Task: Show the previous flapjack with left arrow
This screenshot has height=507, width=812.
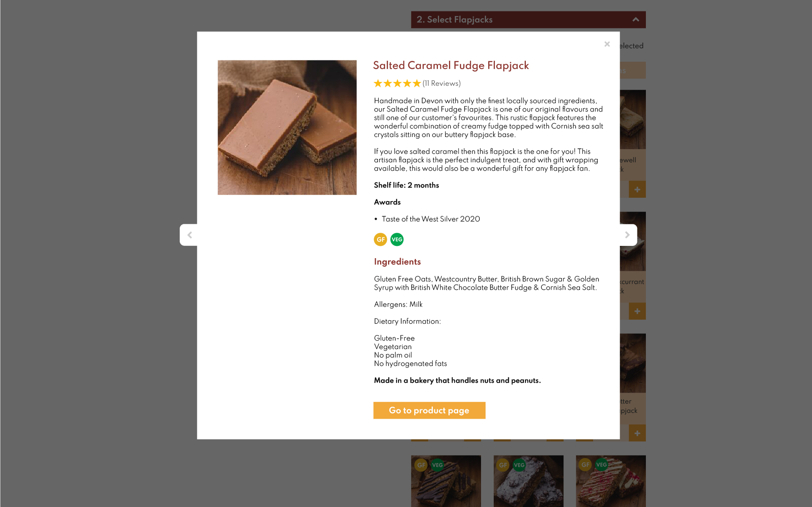Action: [189, 235]
